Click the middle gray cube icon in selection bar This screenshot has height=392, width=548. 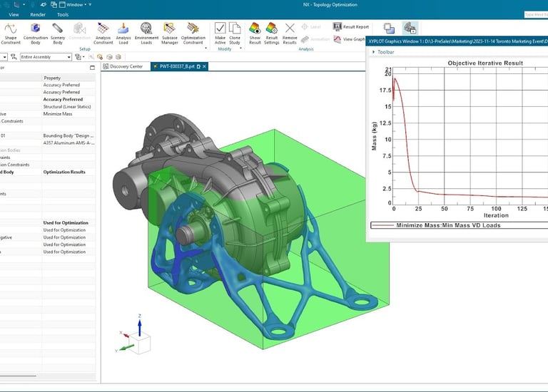pyautogui.click(x=109, y=57)
